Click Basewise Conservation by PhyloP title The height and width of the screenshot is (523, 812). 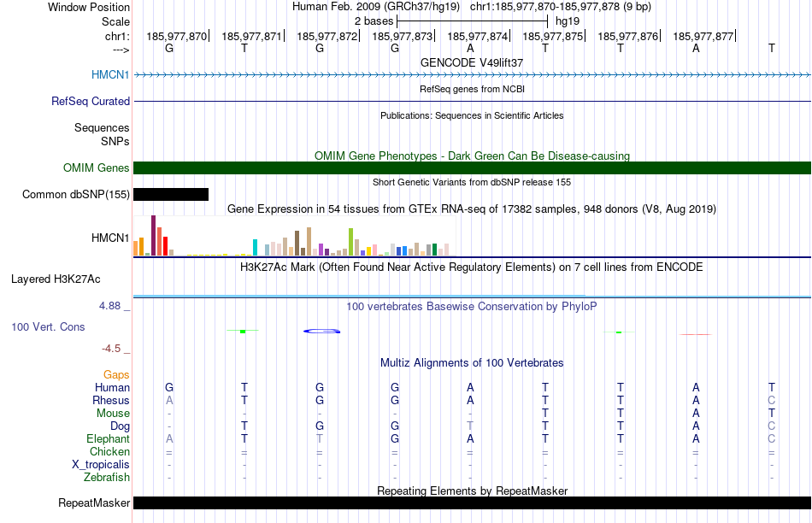[472, 307]
